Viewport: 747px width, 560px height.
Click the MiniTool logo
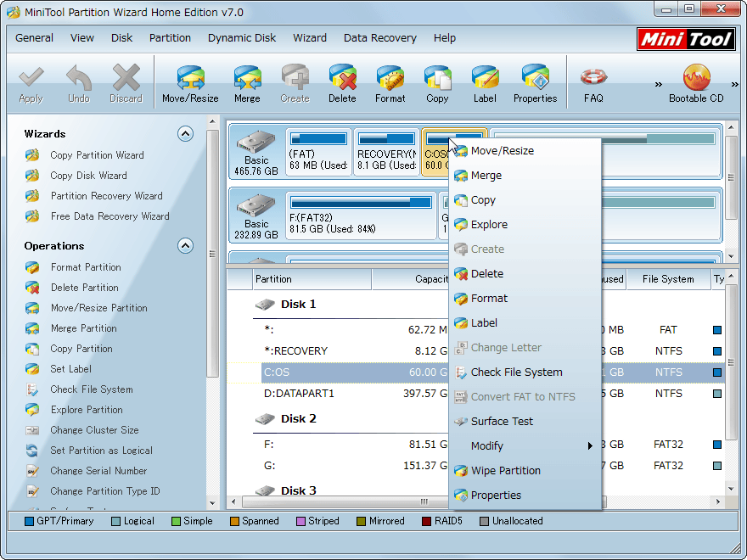pyautogui.click(x=686, y=39)
